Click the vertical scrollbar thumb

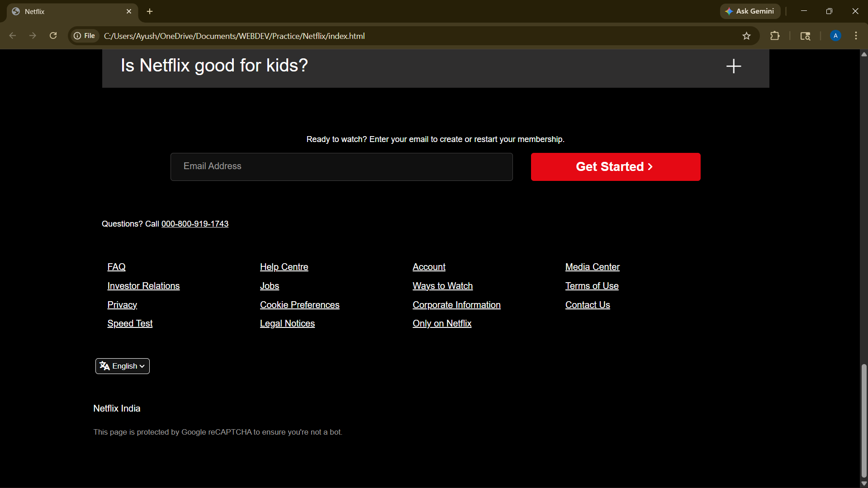863,421
